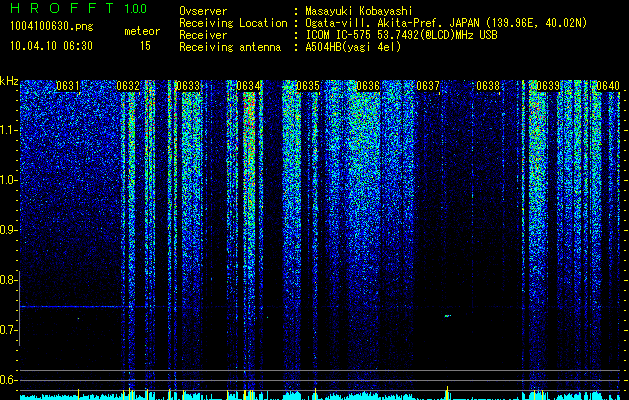Click the meteor count value 15
Viewport: 629px width, 400px height.
145,46
